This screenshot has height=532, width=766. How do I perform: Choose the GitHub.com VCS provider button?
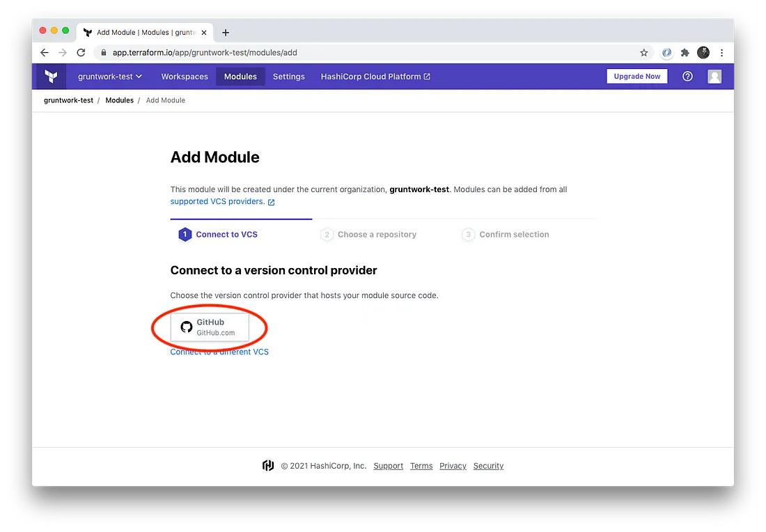point(210,327)
